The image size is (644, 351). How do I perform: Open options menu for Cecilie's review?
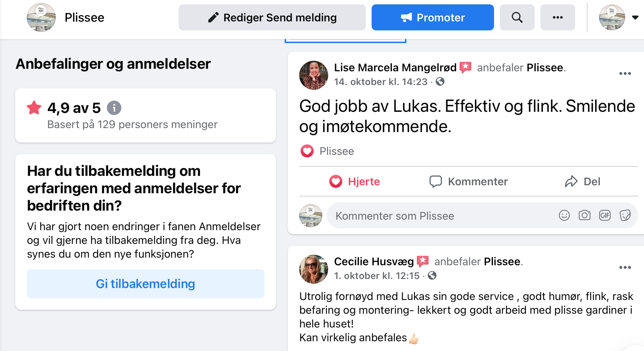625,267
